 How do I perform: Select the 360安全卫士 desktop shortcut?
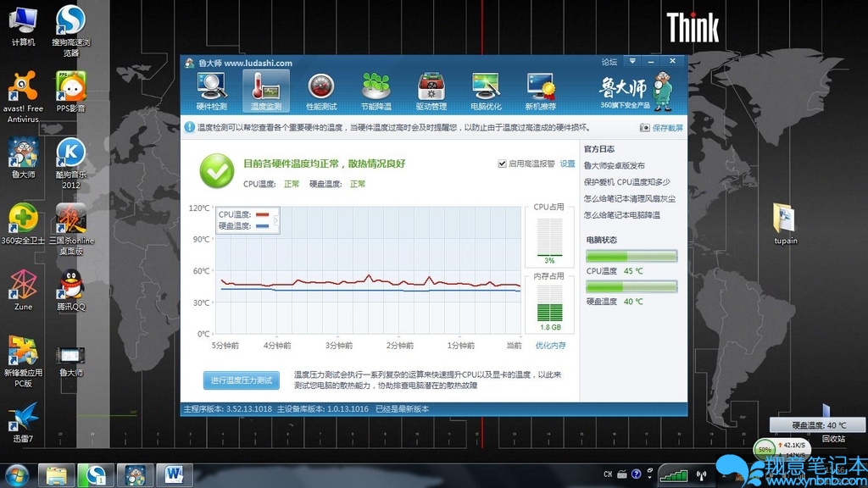coord(23,224)
